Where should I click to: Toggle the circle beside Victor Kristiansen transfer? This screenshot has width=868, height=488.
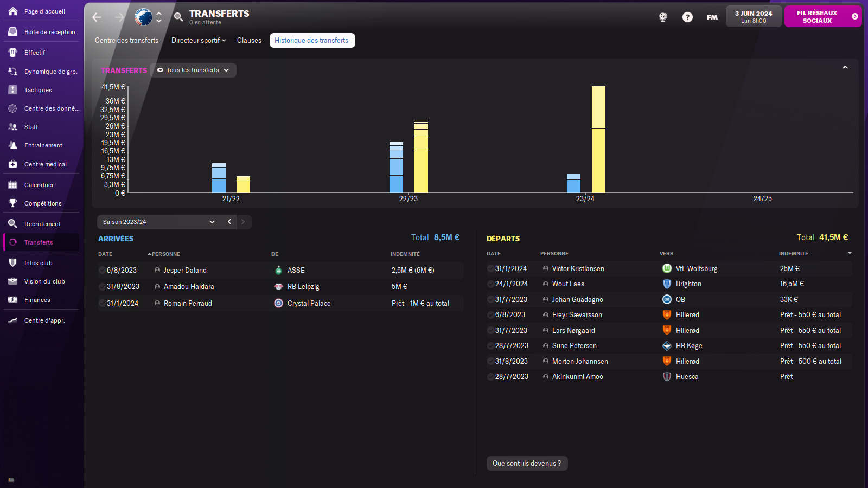490,268
